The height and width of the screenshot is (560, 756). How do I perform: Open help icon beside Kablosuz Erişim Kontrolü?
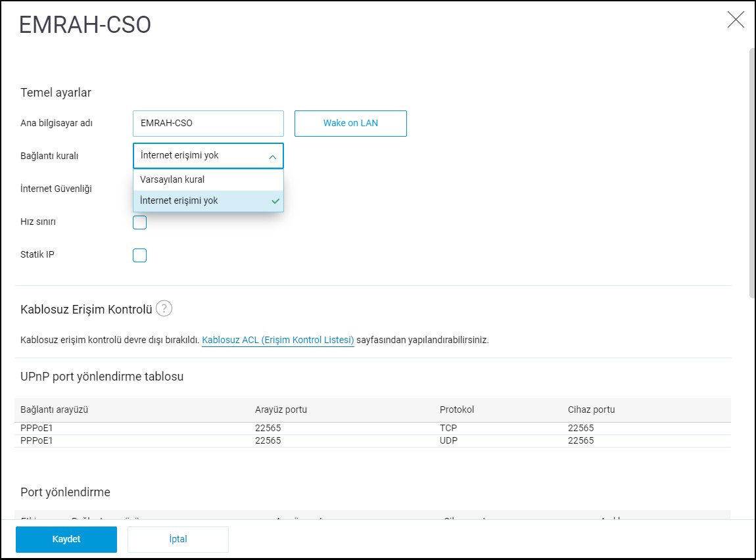(x=164, y=308)
